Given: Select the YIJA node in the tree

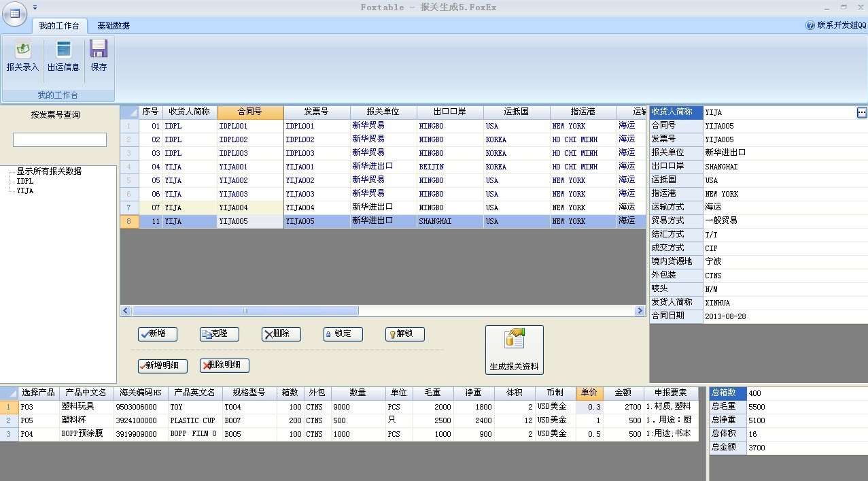Looking at the screenshot, I should pyautogui.click(x=25, y=190).
